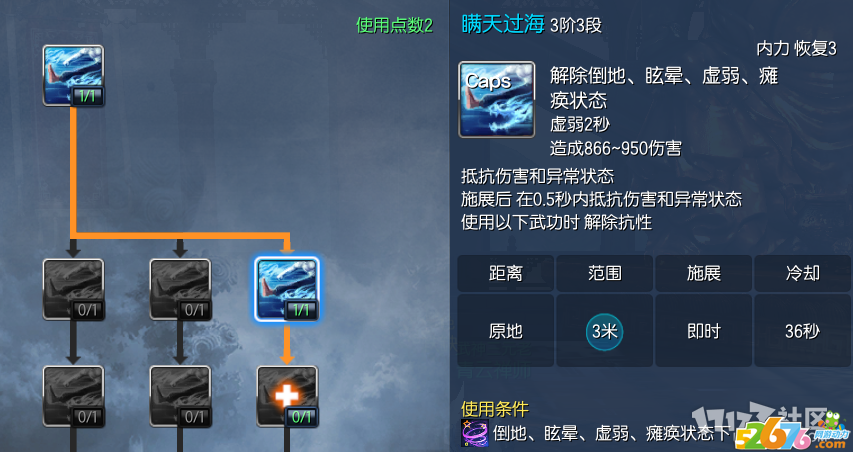Image resolution: width=853 pixels, height=452 pixels.
Task: Select grey node below the middle branch
Action: 180,396
